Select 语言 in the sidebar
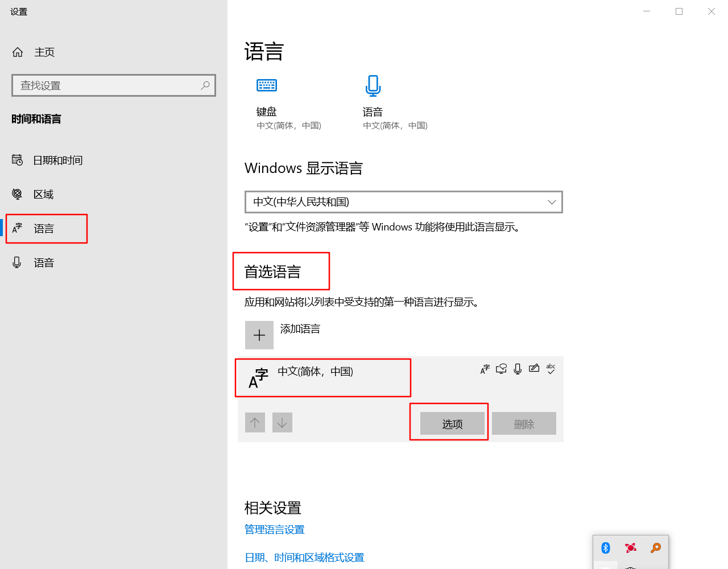728x569 pixels. tap(33, 229)
